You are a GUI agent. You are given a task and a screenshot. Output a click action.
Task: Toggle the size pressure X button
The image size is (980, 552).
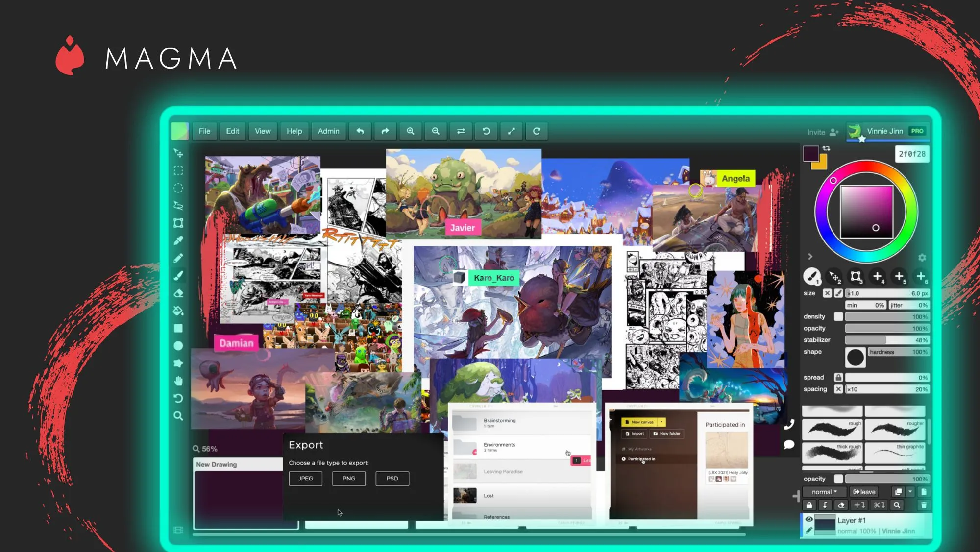[827, 293]
